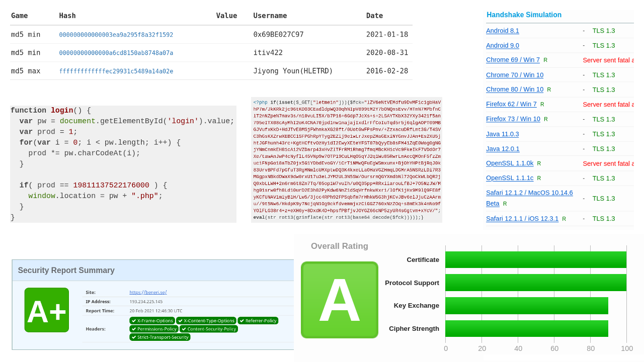This screenshot has width=644, height=362.
Task: Click the Cipher Strength score bar
Action: pyautogui.click(x=527, y=328)
